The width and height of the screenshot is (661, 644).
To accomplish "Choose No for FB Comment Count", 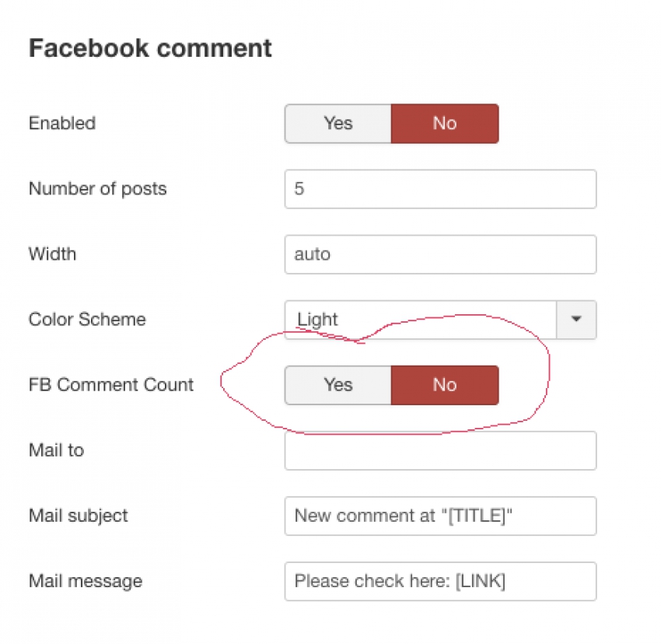I will coord(445,385).
